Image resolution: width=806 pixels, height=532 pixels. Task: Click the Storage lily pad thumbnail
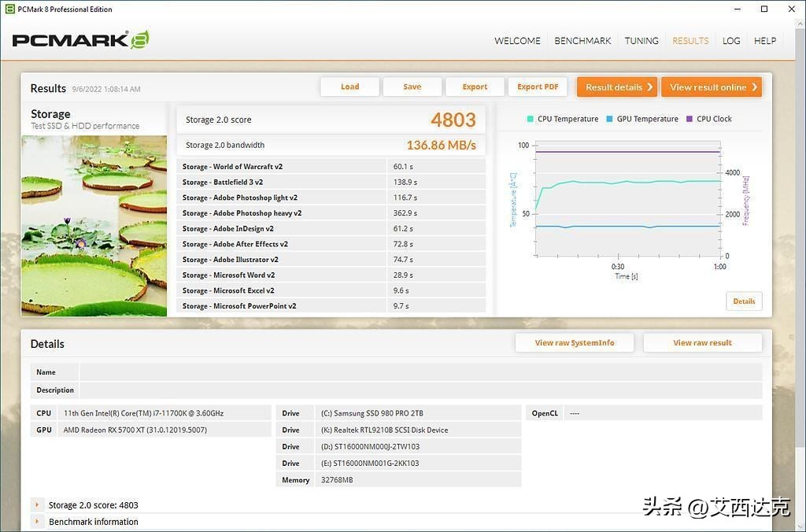pyautogui.click(x=94, y=225)
